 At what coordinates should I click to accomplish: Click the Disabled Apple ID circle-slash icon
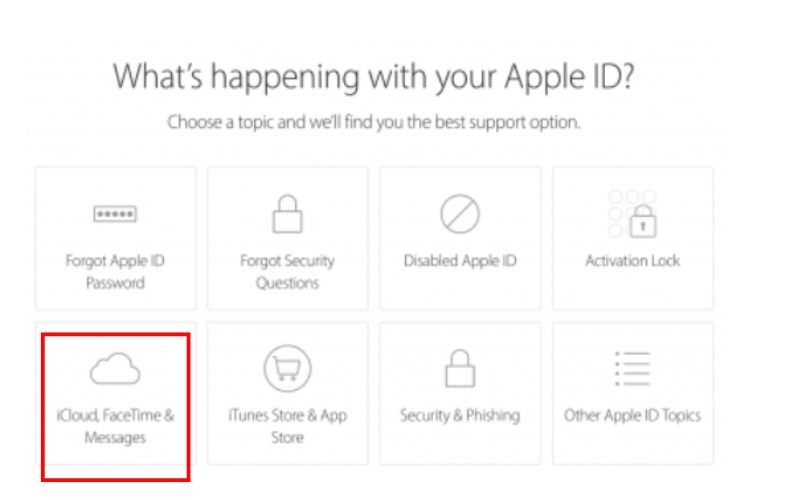(x=460, y=213)
